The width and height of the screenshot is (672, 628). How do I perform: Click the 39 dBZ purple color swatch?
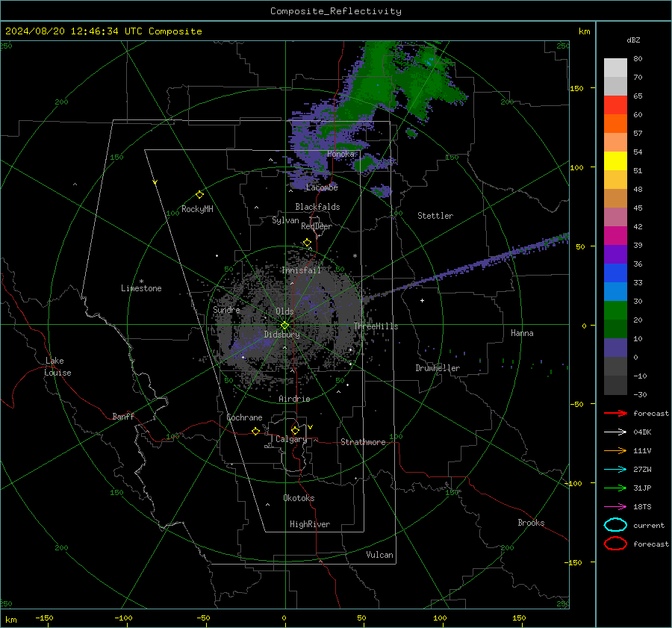click(x=615, y=254)
